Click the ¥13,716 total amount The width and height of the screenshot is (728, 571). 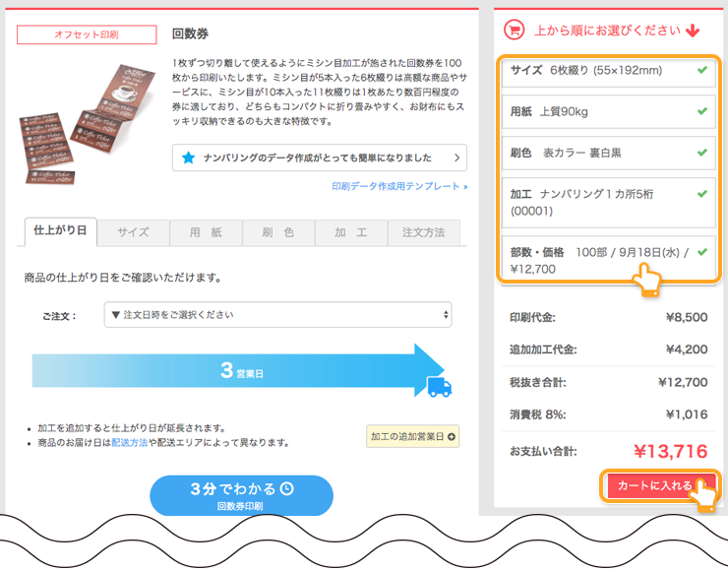[x=670, y=451]
